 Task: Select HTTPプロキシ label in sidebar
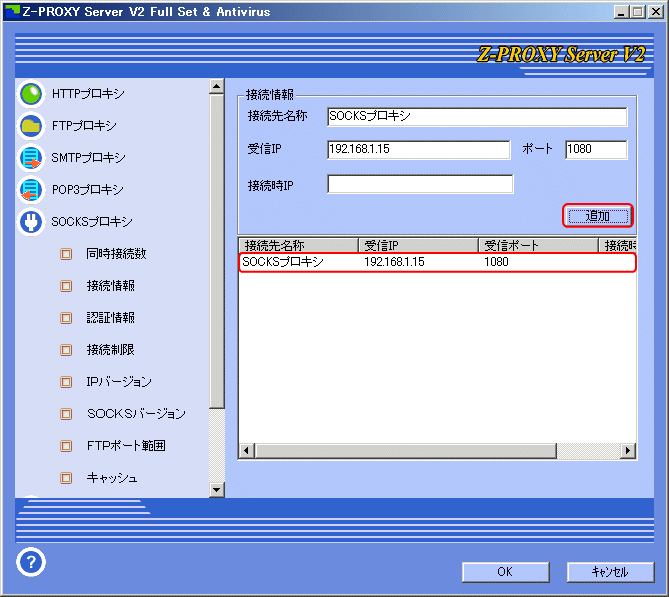click(88, 93)
